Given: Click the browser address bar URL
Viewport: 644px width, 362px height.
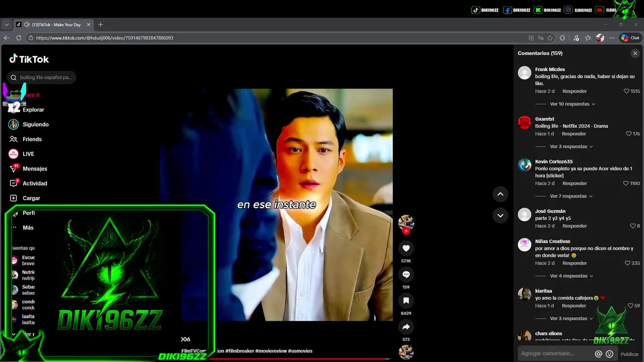Looking at the screenshot, I should [x=105, y=38].
